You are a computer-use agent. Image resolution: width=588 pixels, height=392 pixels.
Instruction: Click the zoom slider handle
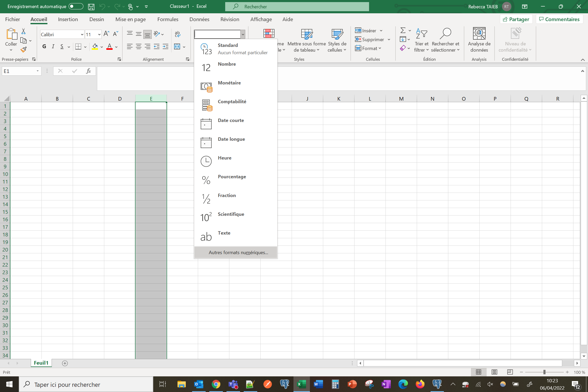pyautogui.click(x=544, y=372)
